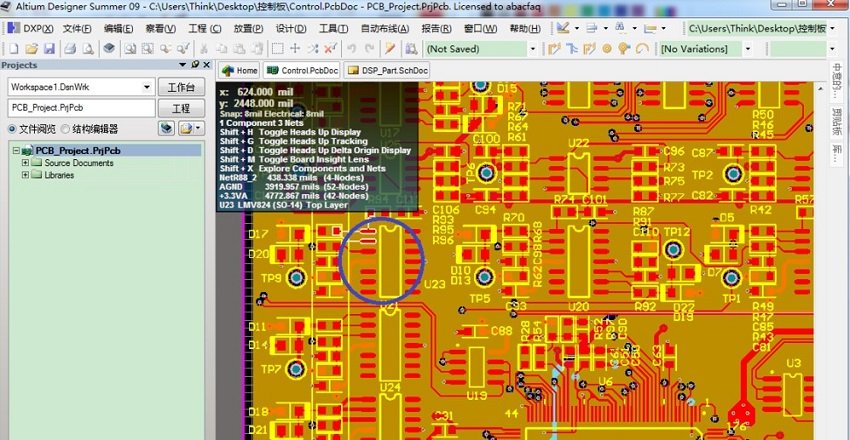This screenshot has width=850, height=440.
Task: Select the 结构编辑器 radio button
Action: [65, 129]
